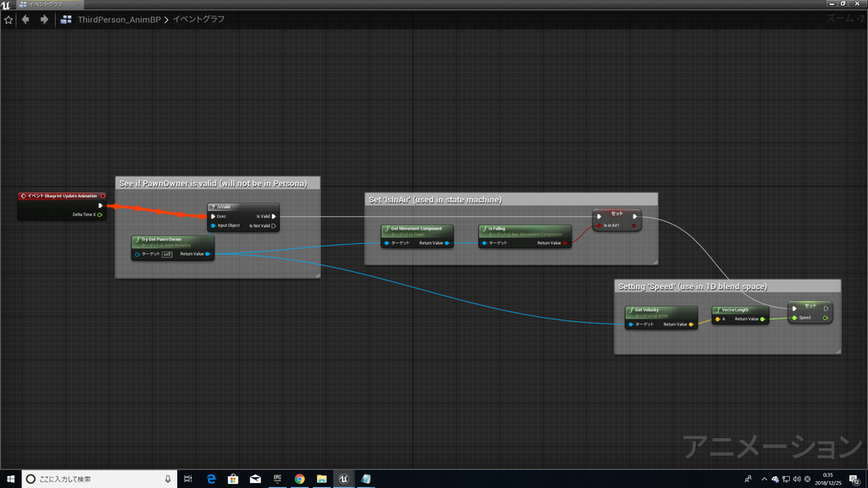The width and height of the screenshot is (868, 488).
Task: Go back with the left navigation arrow
Action: [25, 19]
